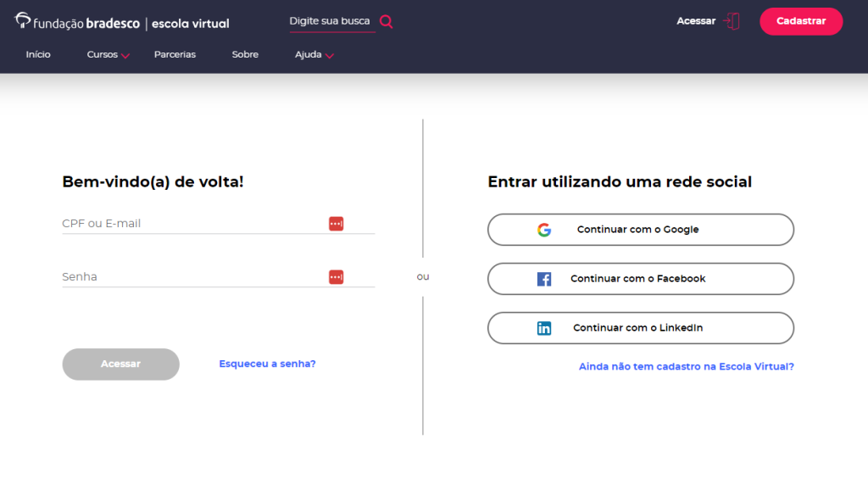Click password manager icon in CPF field
Viewport: 868px width, 478px height.
point(336,224)
